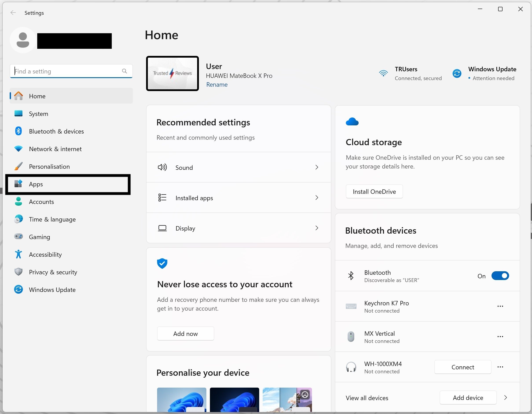Click the WH-1000XM4 headphones icon
Image resolution: width=532 pixels, height=414 pixels.
pyautogui.click(x=351, y=367)
